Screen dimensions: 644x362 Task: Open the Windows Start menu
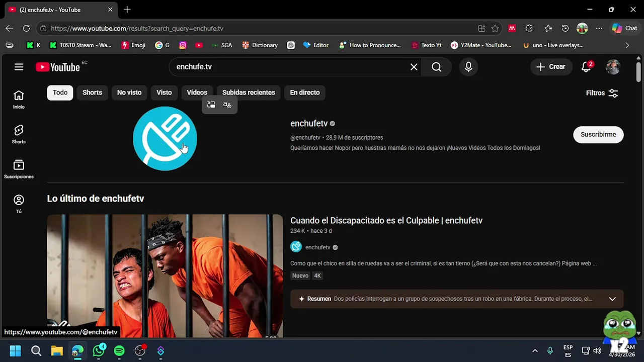coord(15,351)
